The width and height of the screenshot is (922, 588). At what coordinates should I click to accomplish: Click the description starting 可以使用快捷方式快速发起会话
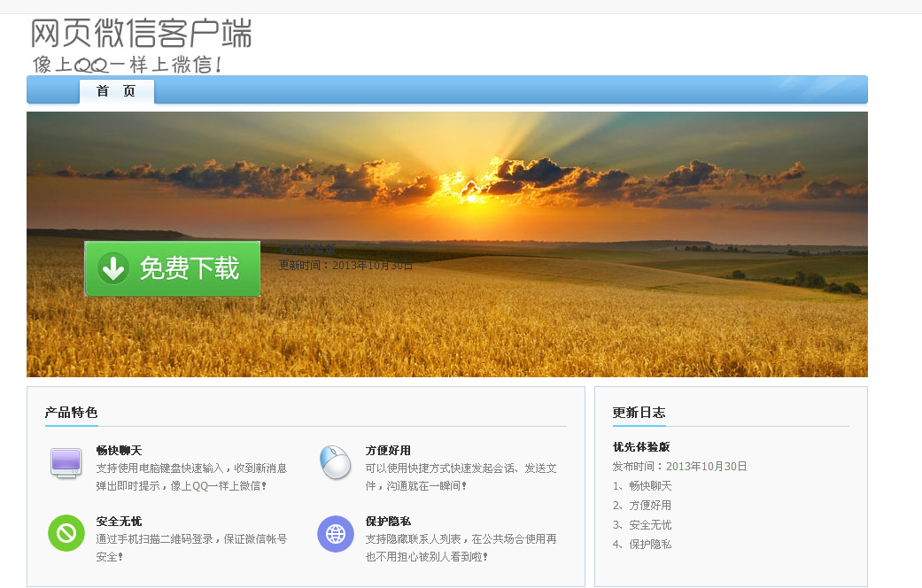[x=461, y=477]
